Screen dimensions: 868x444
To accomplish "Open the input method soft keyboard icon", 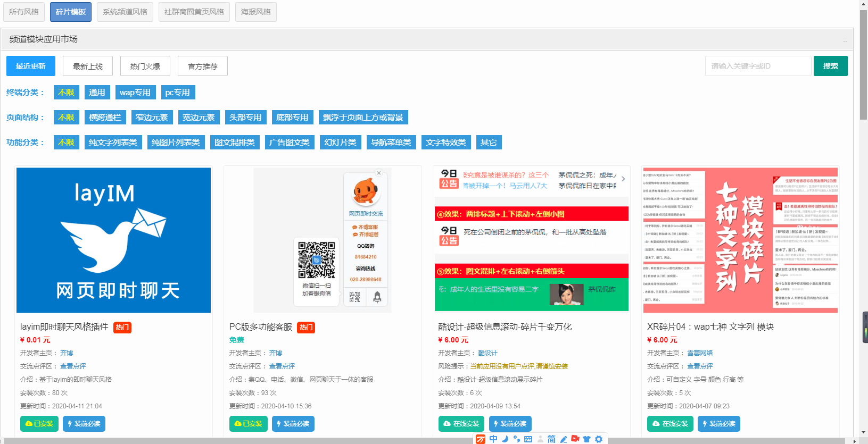I will tap(528, 439).
